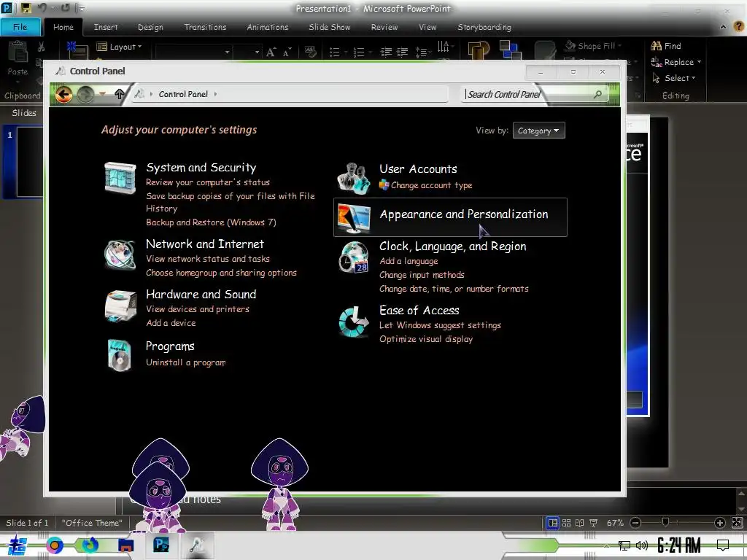The width and height of the screenshot is (747, 560).
Task: Expand the Shape Fill dropdown
Action: 619,46
